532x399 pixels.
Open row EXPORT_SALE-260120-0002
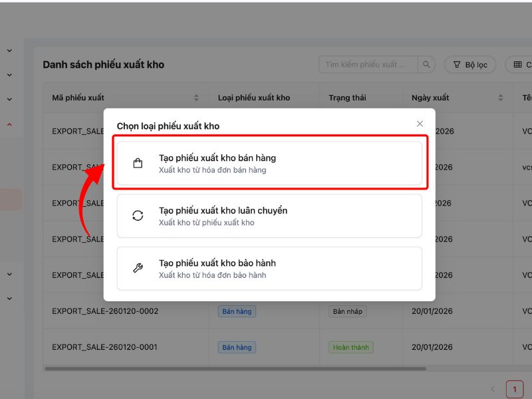click(105, 311)
